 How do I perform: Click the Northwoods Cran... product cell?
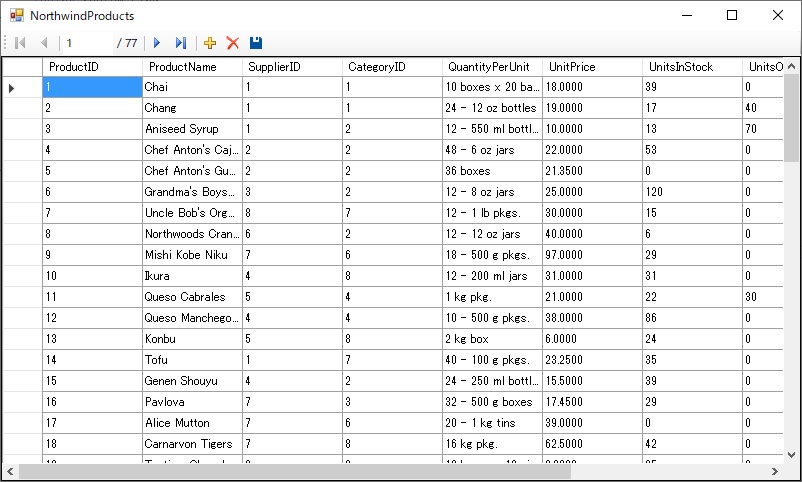coord(192,234)
